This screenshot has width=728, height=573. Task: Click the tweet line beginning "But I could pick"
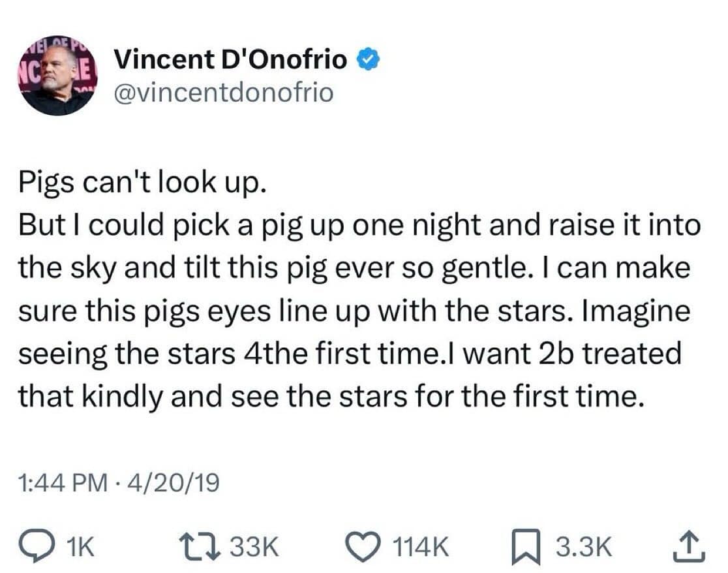[359, 226]
